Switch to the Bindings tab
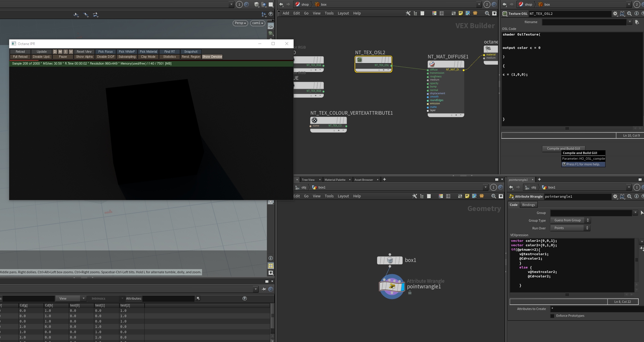 pos(528,205)
